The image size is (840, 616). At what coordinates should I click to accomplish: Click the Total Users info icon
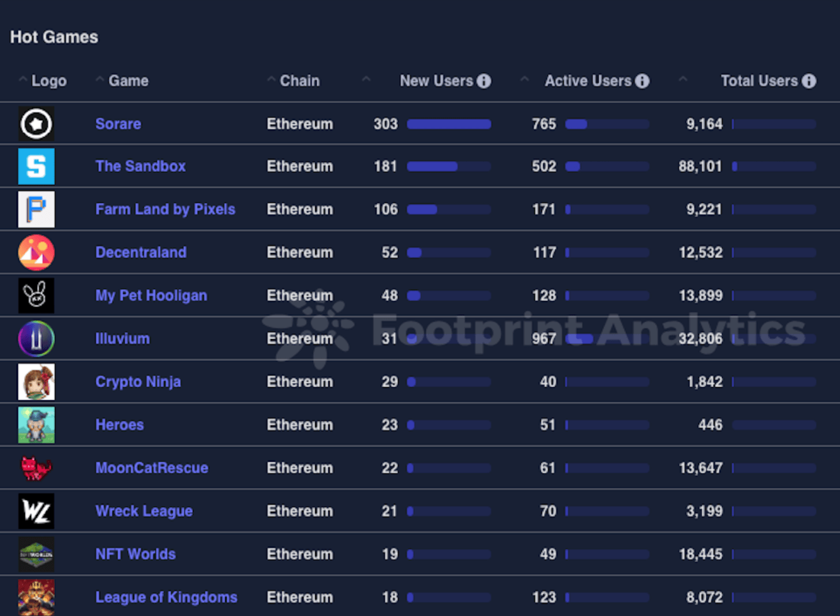[809, 81]
